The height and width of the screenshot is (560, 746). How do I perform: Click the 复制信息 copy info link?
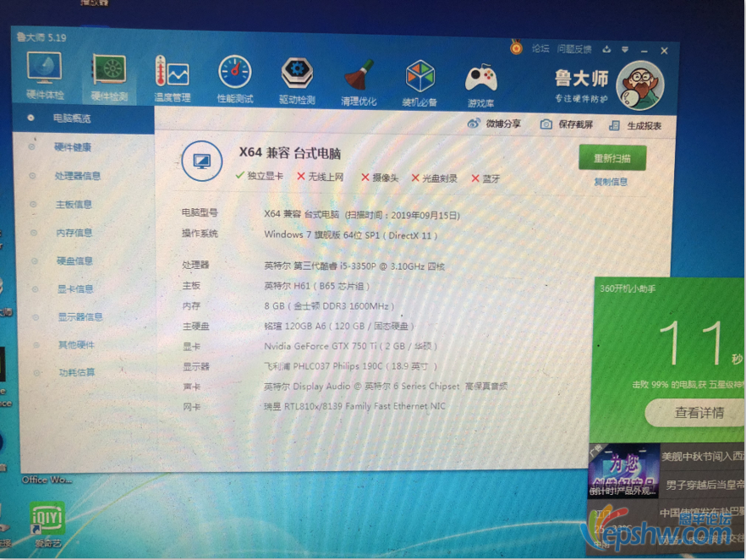click(611, 182)
